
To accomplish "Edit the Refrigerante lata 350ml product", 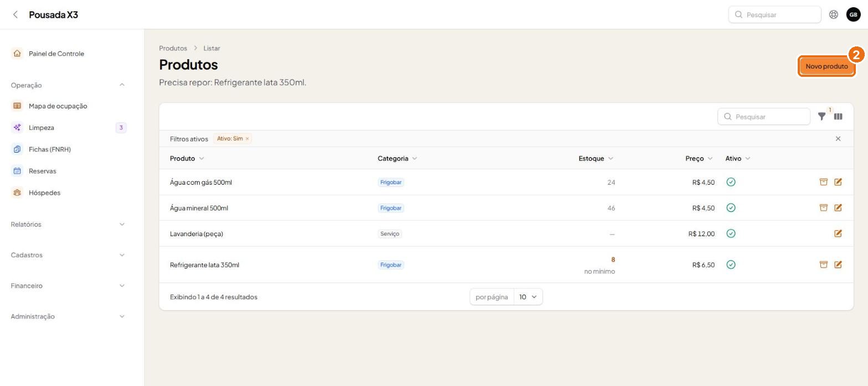I will [838, 265].
